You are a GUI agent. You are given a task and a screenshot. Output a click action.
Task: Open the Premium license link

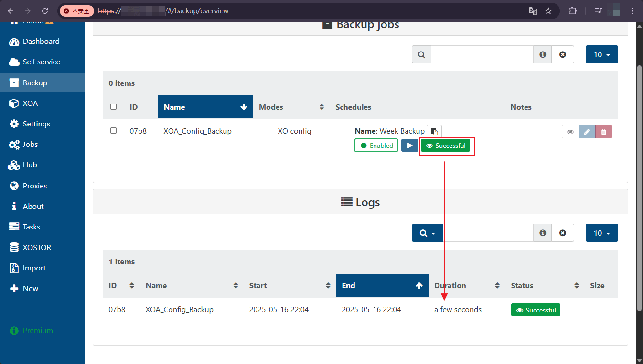(32, 330)
